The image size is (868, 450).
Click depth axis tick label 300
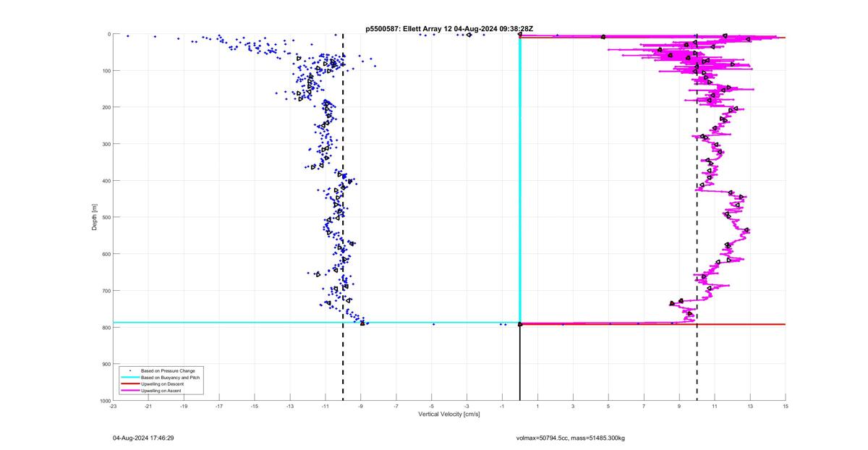[106, 144]
